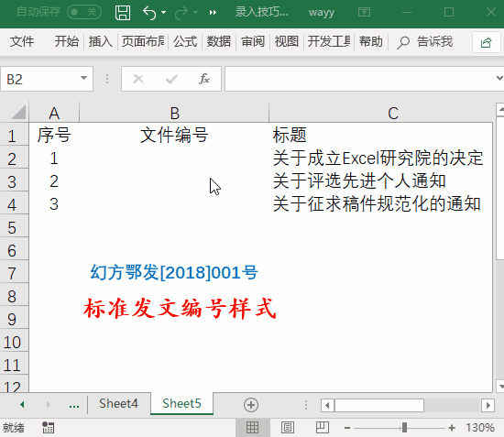The image size is (504, 437).
Task: Open the ribbon display options icon
Action: point(364,13)
